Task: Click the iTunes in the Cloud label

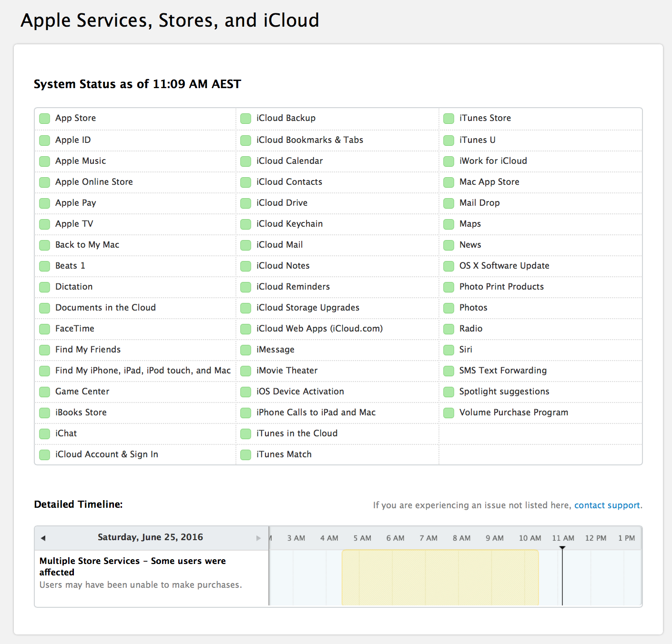Action: [x=297, y=433]
